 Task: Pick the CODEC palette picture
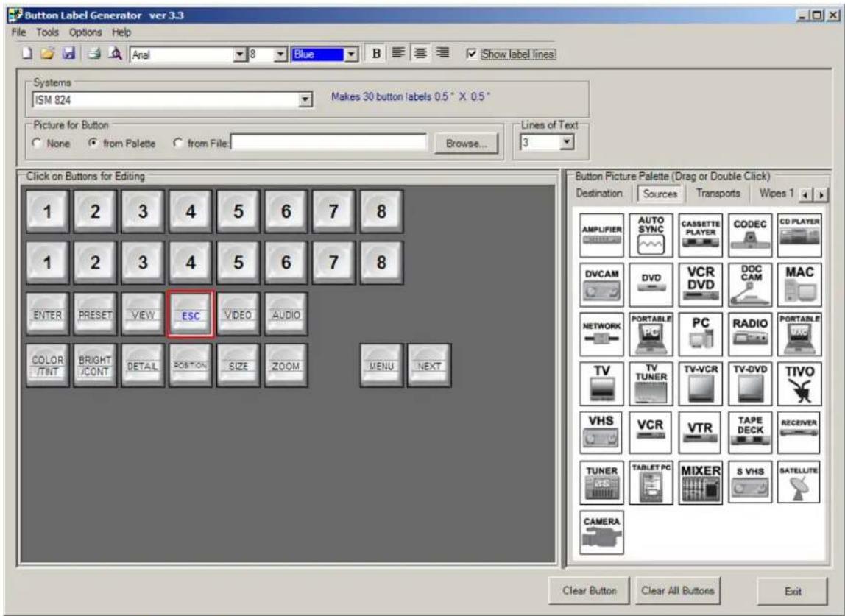click(749, 236)
